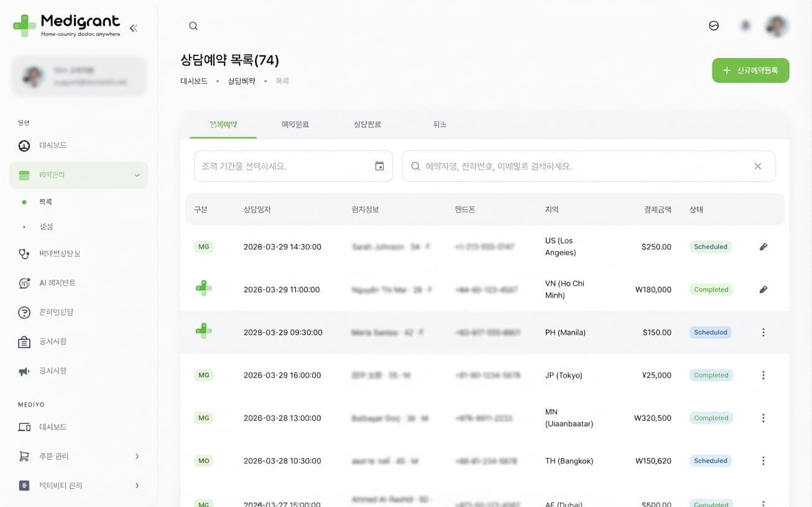Open the calendar icon in the date filter
Screen dimensions: 812x507
click(x=379, y=166)
